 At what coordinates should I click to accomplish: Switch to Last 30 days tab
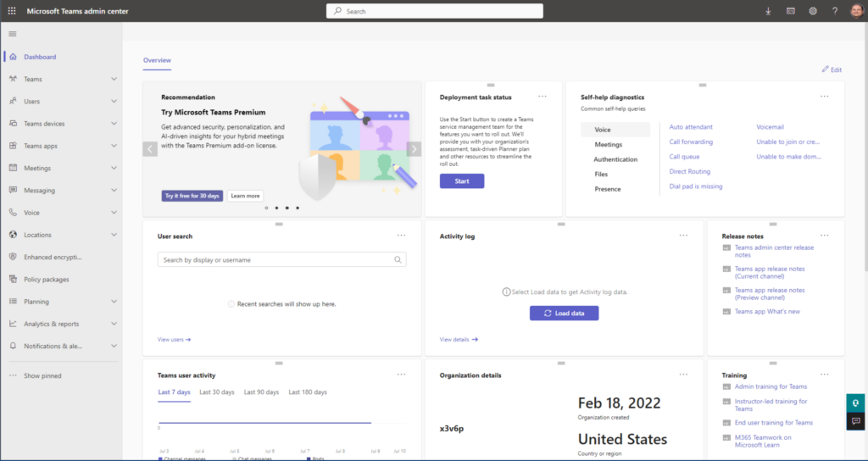[217, 392]
